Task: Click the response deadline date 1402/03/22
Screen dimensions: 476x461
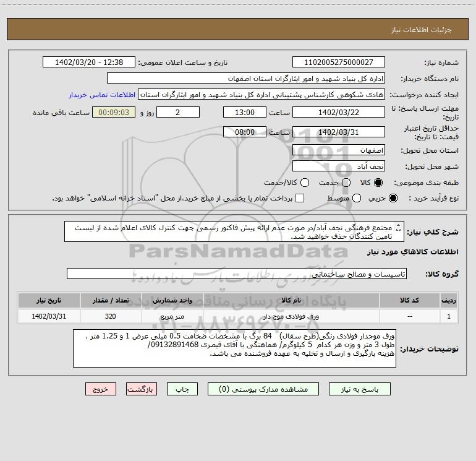Action: [339, 113]
